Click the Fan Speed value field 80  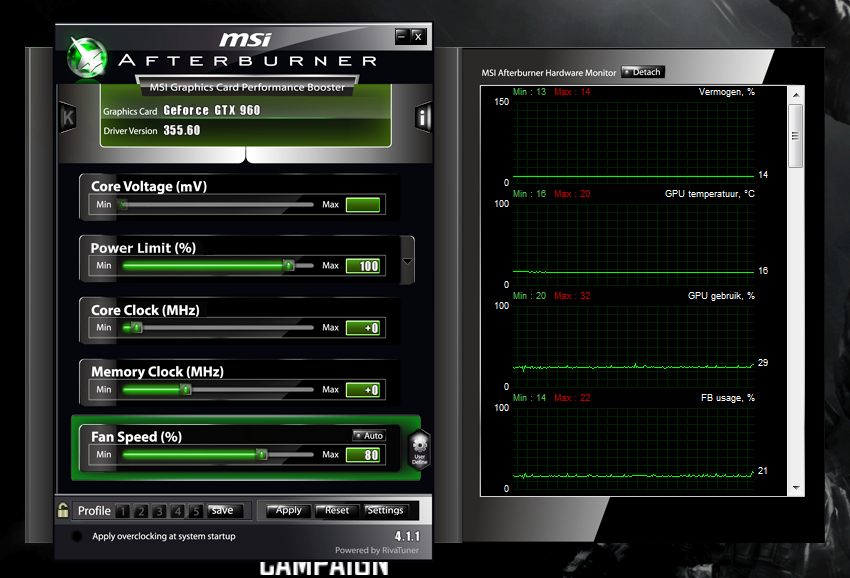363,454
